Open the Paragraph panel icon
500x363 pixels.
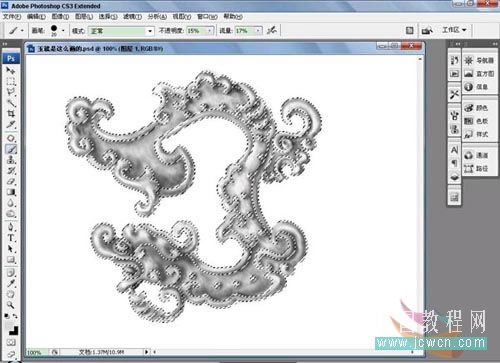point(454,163)
